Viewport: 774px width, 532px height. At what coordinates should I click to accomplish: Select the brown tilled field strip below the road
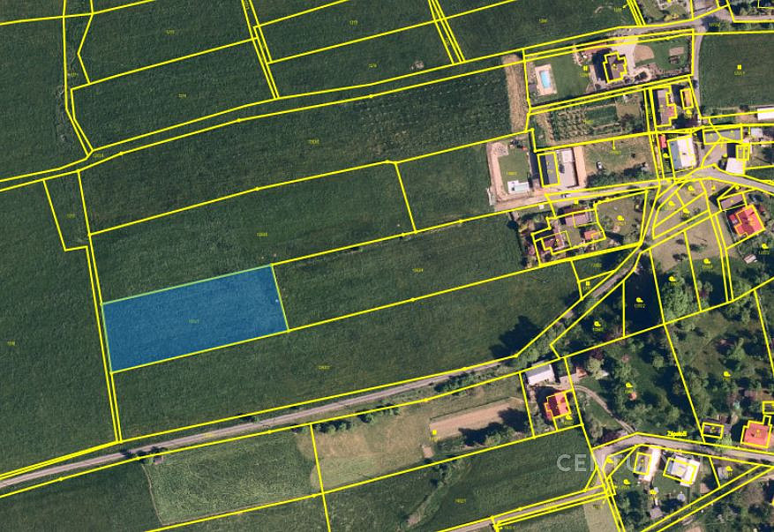(x=476, y=419)
